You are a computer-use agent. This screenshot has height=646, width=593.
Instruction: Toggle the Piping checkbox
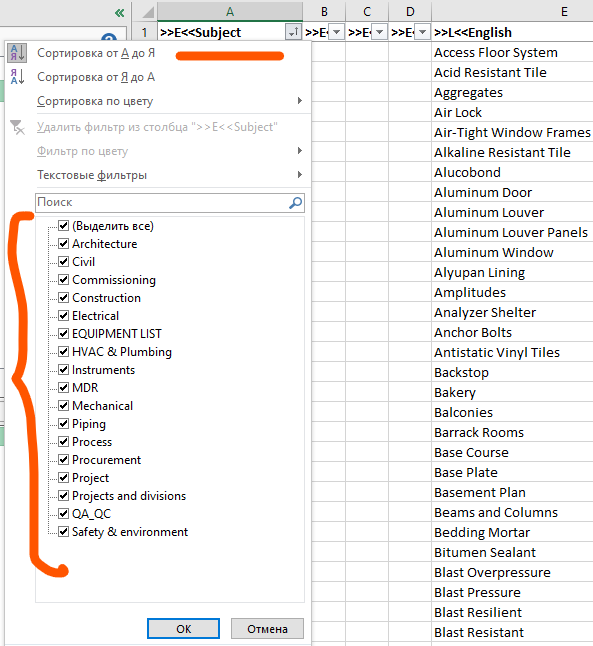click(63, 424)
